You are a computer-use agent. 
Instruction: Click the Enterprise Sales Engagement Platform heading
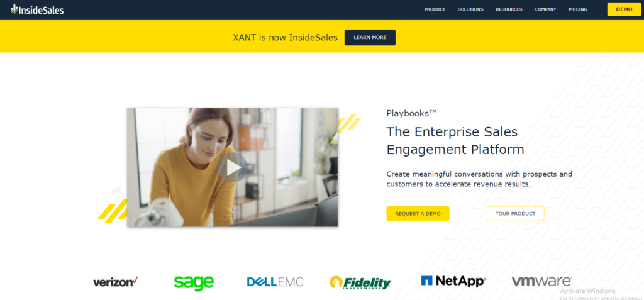tap(455, 140)
